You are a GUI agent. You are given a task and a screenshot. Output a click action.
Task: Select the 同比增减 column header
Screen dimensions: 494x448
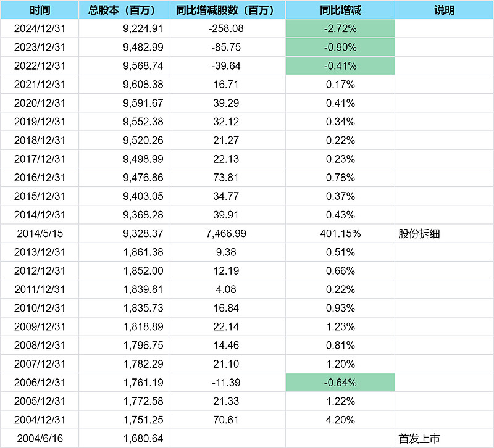[340, 10]
